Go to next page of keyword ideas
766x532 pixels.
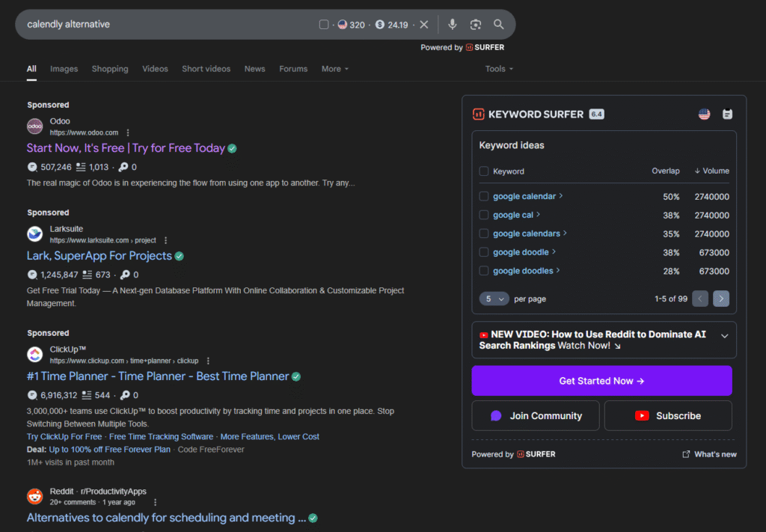pos(721,299)
